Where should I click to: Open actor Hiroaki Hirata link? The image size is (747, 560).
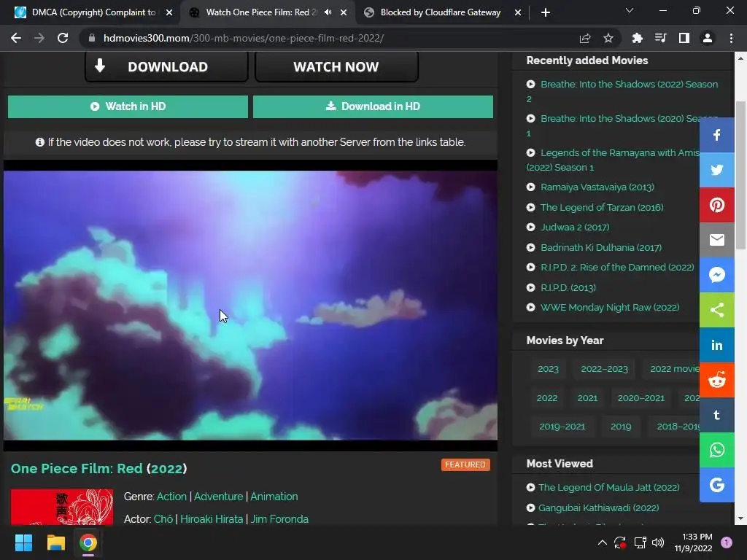212,519
